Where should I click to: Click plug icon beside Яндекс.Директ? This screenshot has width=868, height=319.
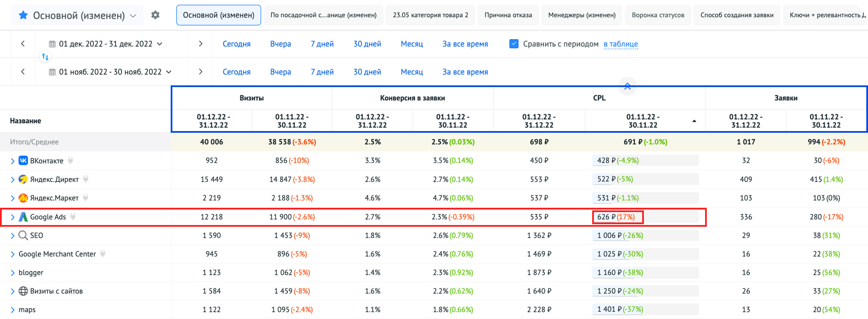[x=86, y=179]
